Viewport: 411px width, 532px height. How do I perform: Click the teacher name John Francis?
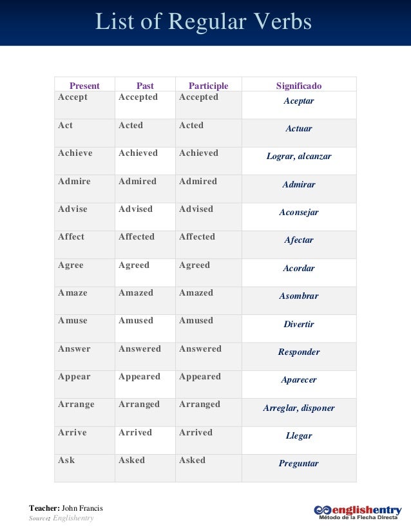[82, 508]
